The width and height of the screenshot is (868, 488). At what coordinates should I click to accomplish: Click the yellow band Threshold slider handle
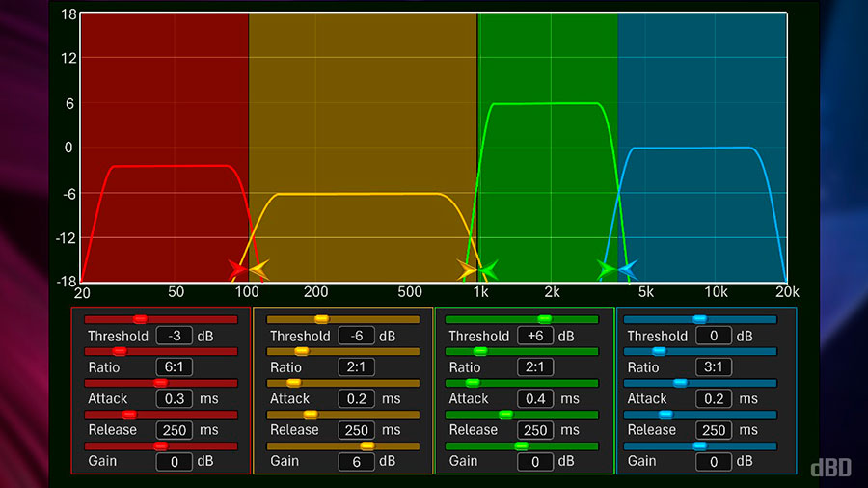[x=321, y=319]
